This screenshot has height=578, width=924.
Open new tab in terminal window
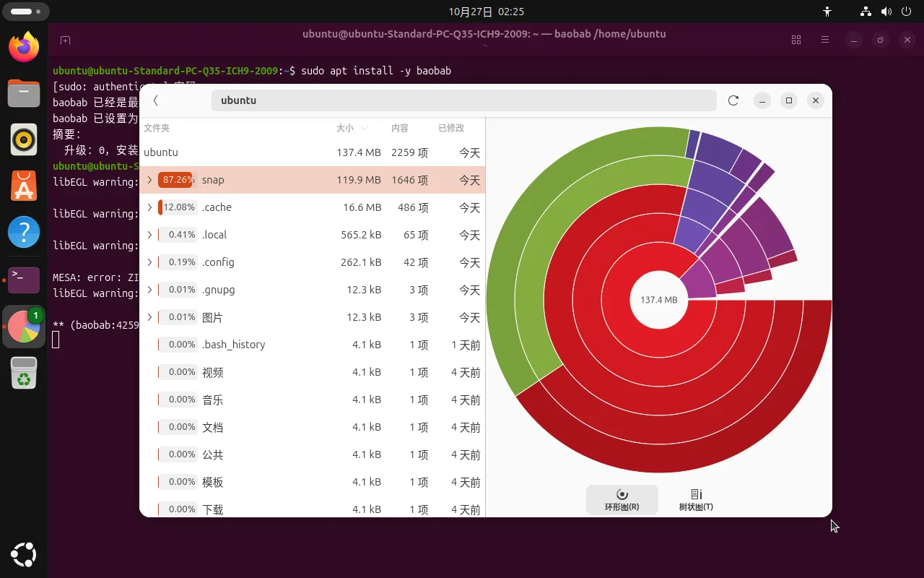click(x=65, y=40)
